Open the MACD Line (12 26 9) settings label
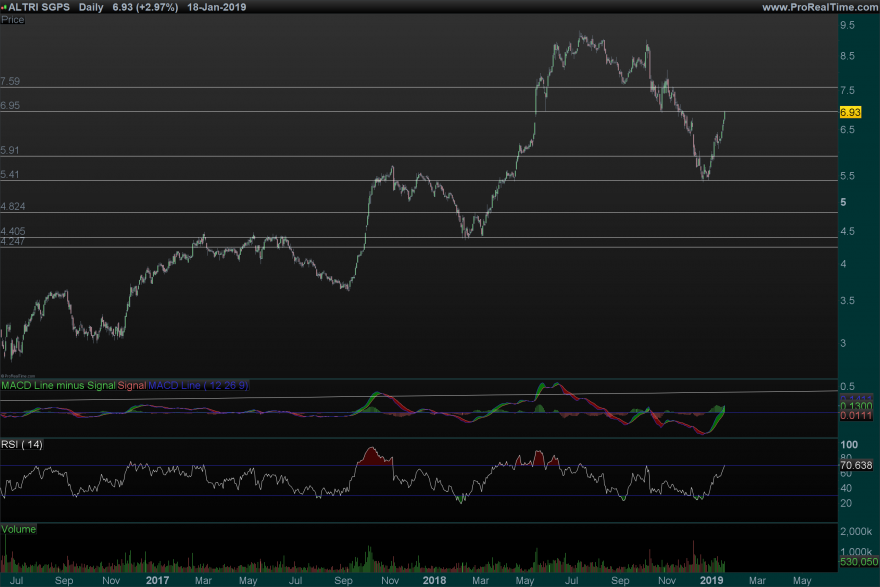This screenshot has height=587, width=880. [198, 385]
